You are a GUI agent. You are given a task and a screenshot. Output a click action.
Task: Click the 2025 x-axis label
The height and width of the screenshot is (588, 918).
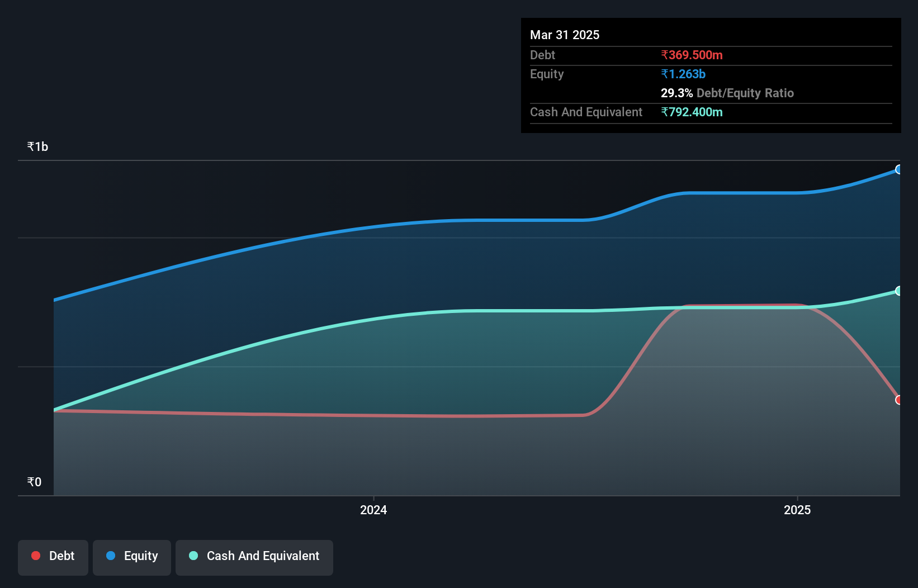pos(797,510)
